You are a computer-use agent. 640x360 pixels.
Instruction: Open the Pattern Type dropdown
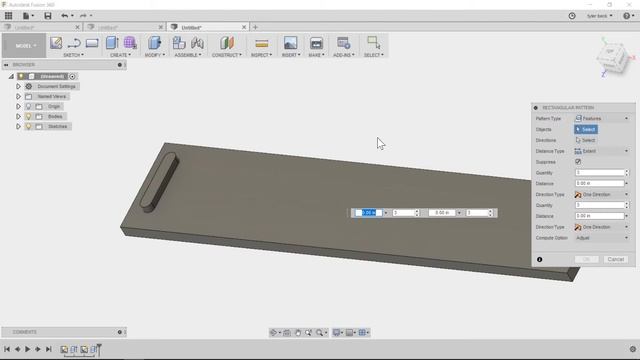coord(602,118)
